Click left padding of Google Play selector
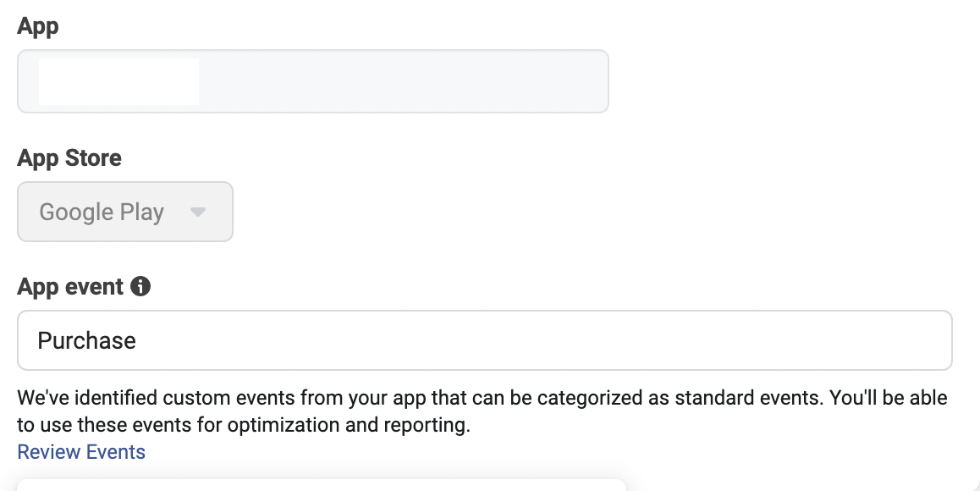The width and height of the screenshot is (980, 491). point(28,212)
